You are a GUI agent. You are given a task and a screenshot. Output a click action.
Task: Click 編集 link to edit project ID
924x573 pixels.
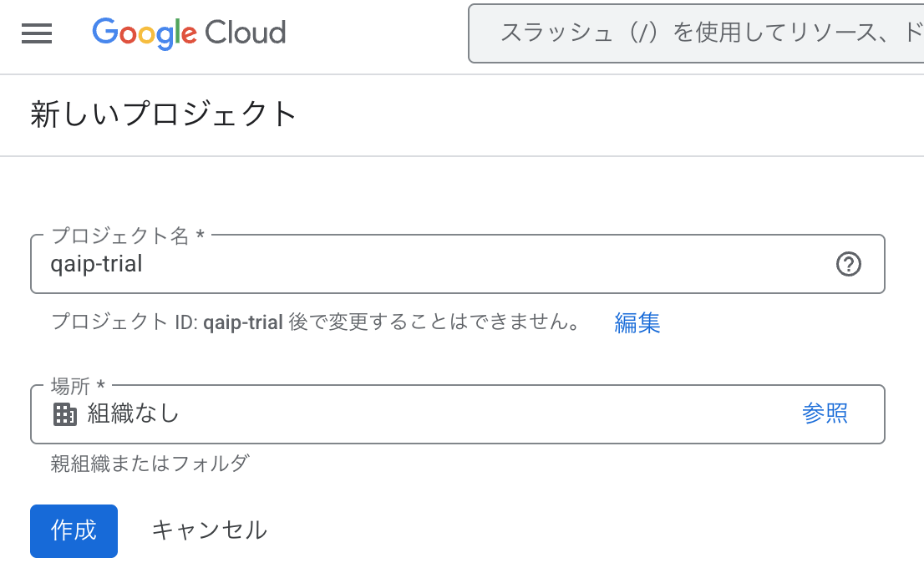(x=637, y=322)
